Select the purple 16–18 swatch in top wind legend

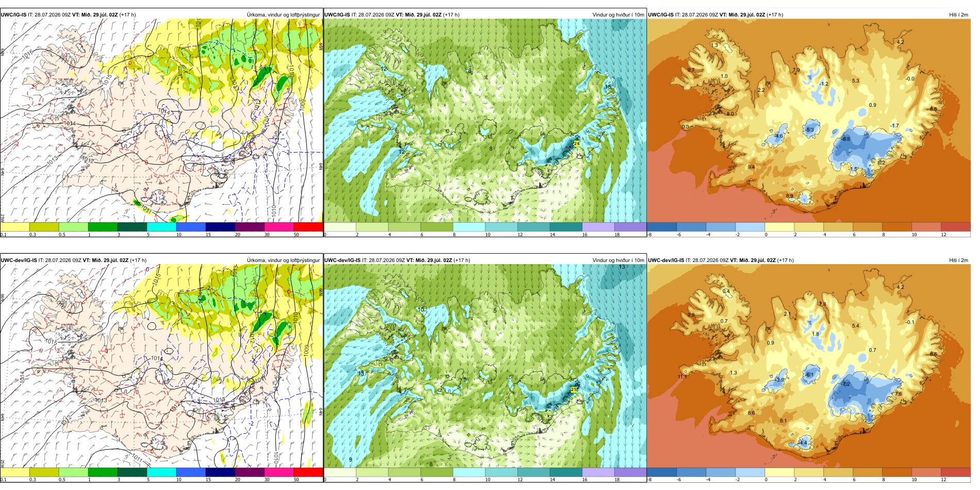coord(598,226)
